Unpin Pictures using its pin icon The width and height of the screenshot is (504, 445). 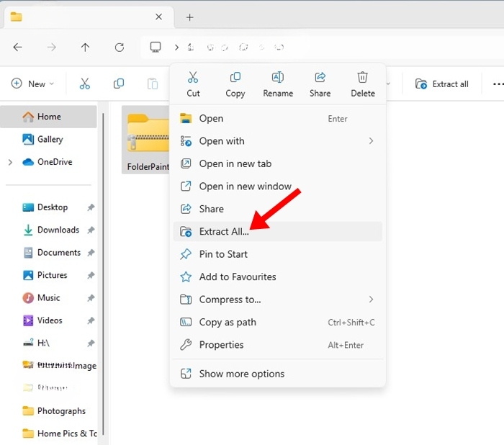[x=91, y=275]
